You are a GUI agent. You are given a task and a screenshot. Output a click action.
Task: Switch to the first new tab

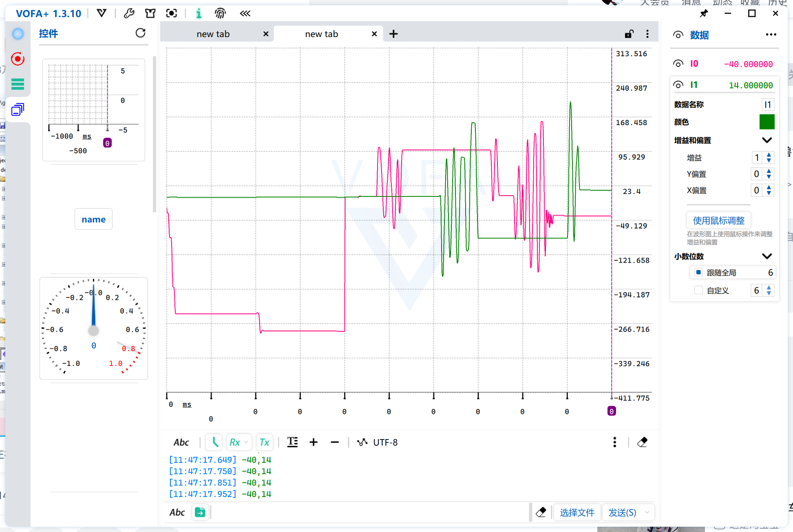click(213, 34)
